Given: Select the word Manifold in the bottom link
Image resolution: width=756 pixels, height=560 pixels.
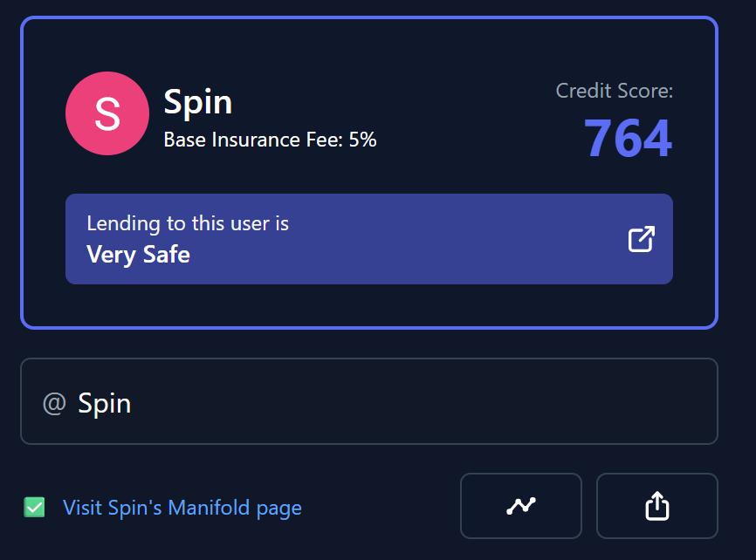Looking at the screenshot, I should pos(209,508).
